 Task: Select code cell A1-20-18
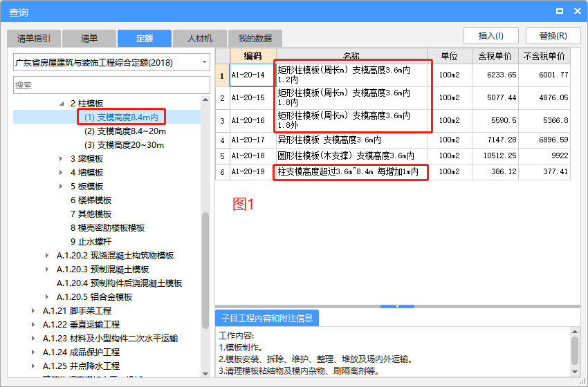252,156
